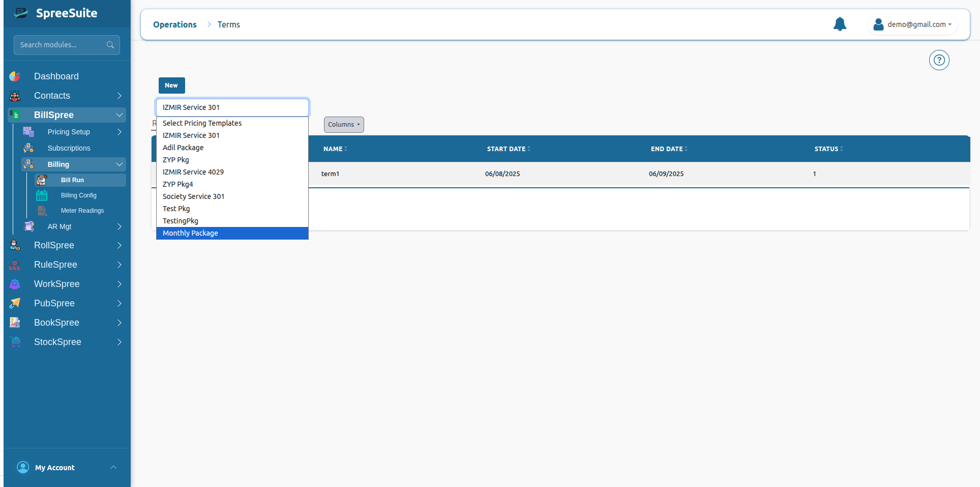Collapse the Billing submenu chevron
Screen dimensions: 980x487
point(120,164)
